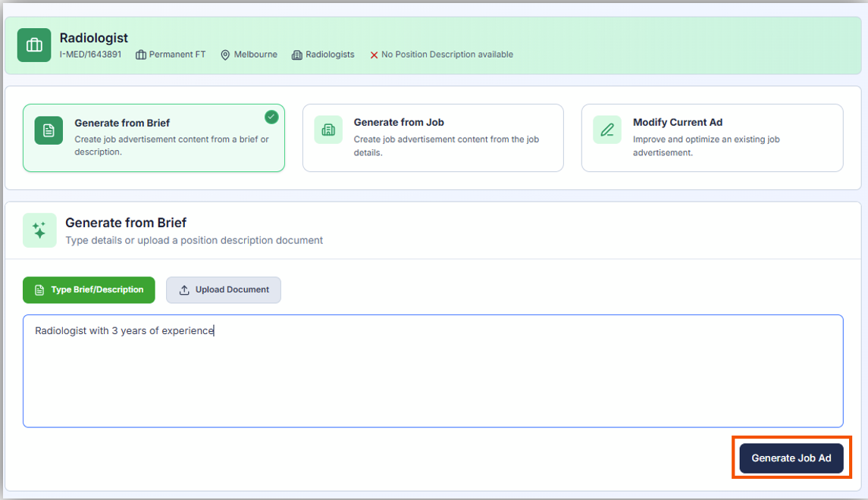Select the Generate from Brief option card
The width and height of the screenshot is (868, 500).
pyautogui.click(x=154, y=138)
